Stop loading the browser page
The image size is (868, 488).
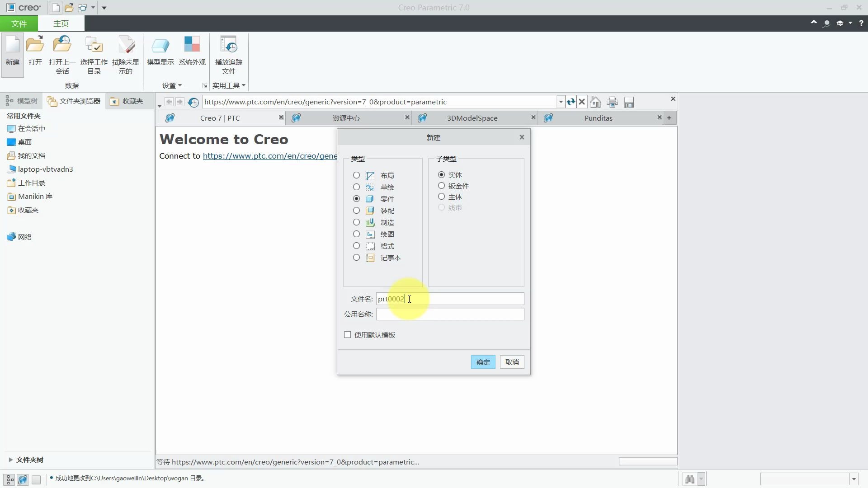[x=582, y=102]
